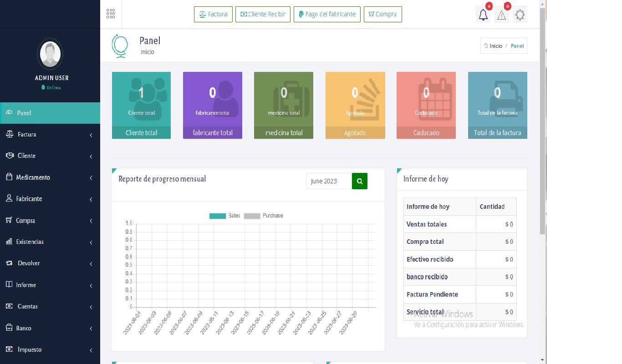Viewport: 622px width, 364px height.
Task: Click the Existencias bar chart icon
Action: pyautogui.click(x=9, y=242)
